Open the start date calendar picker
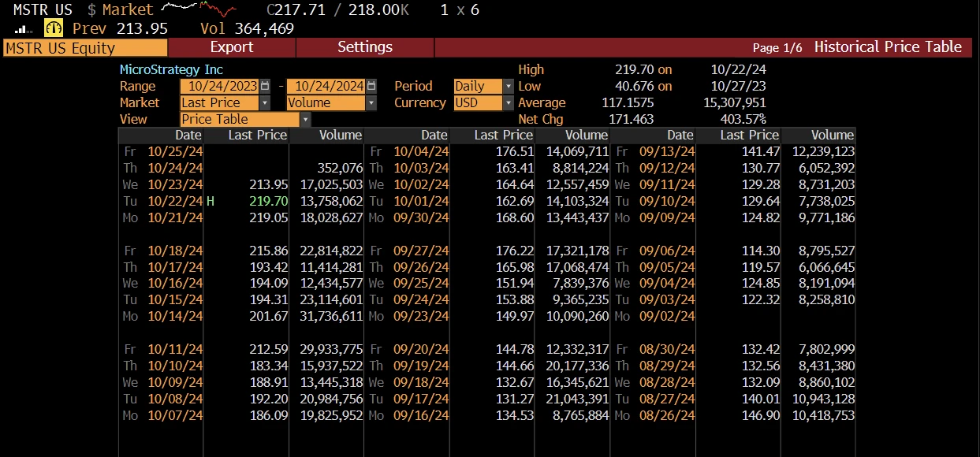 pyautogui.click(x=265, y=86)
